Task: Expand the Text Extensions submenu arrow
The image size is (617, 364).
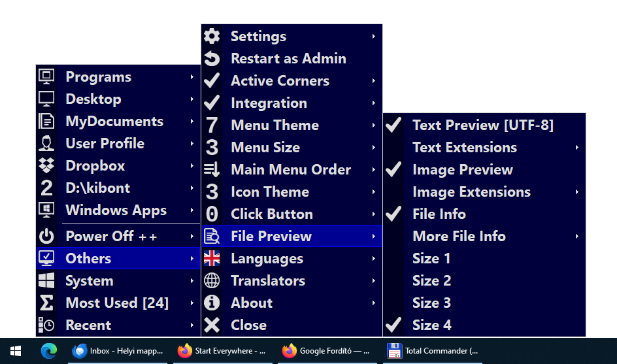Action: (x=576, y=148)
